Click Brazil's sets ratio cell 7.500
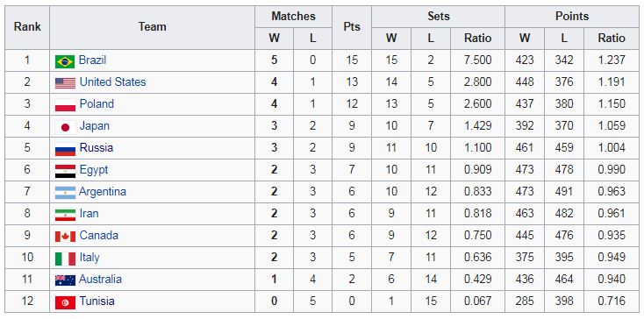 point(477,60)
